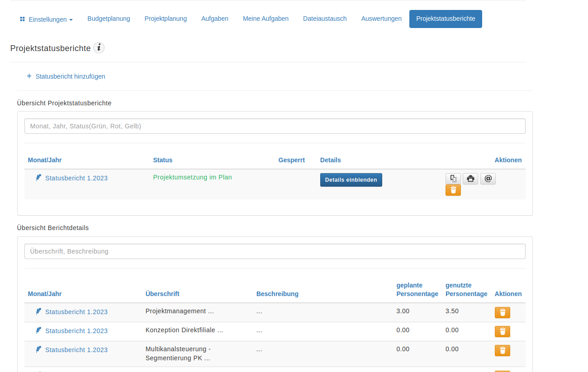This screenshot has height=372, width=588.
Task: Click the 'Projektmanagement ...' heading cell
Action: (180, 311)
